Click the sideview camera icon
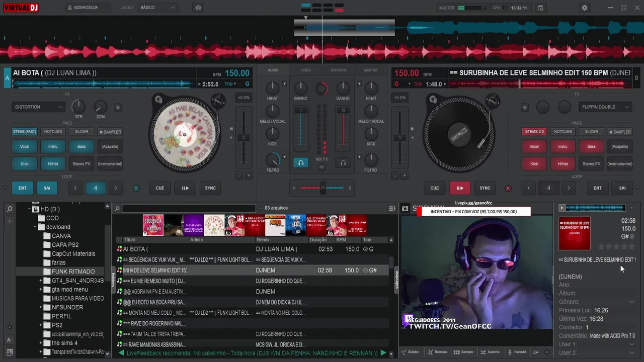The image size is (644, 362). 405,208
